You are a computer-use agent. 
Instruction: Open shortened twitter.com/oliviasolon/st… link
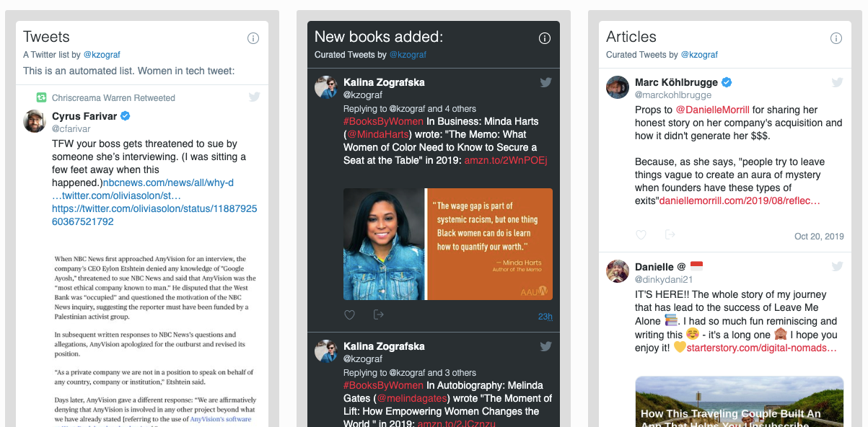click(116, 196)
